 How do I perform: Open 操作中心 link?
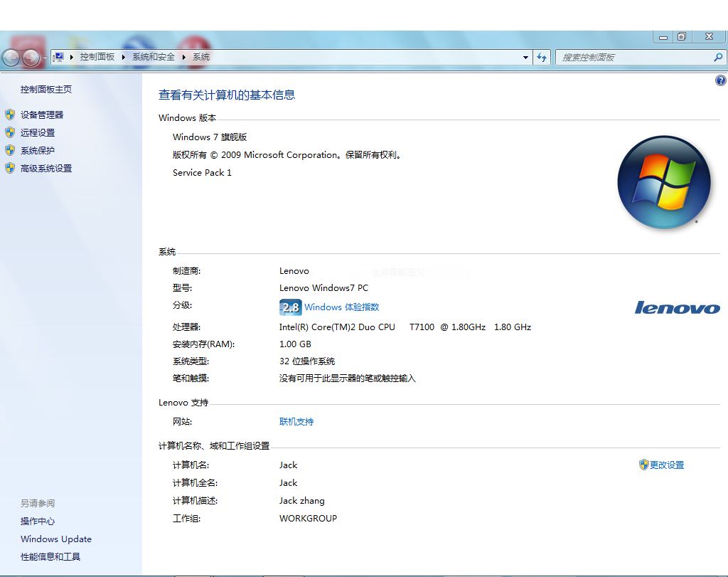click(38, 522)
